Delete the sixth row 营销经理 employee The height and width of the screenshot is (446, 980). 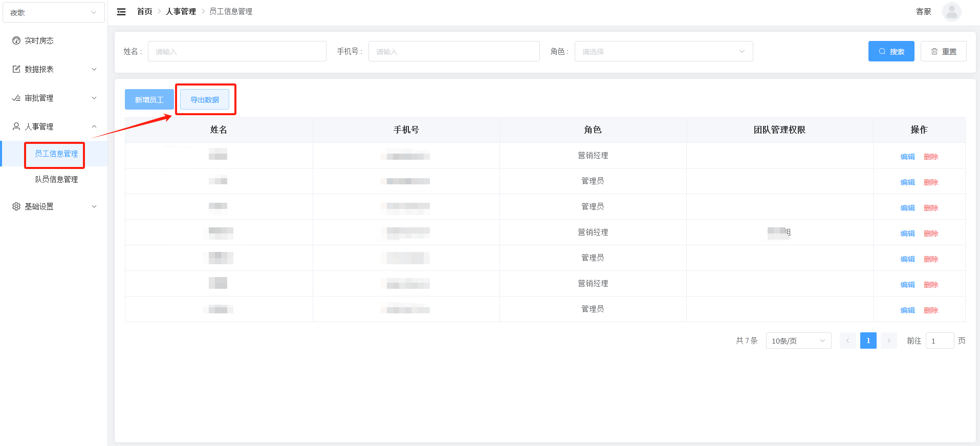[x=931, y=285]
